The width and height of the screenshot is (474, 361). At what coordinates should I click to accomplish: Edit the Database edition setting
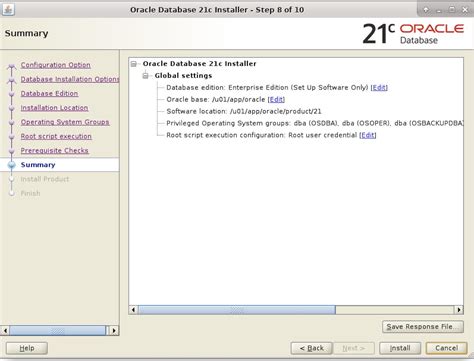(x=379, y=88)
